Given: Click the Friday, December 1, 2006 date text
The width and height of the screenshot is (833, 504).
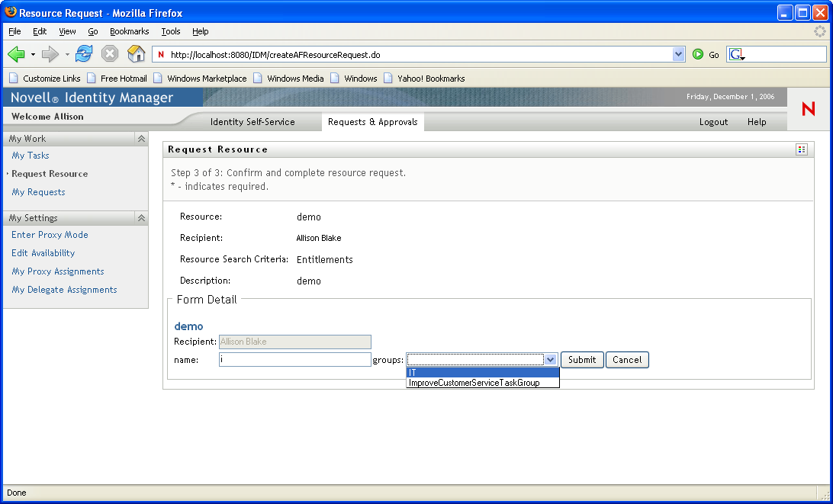Looking at the screenshot, I should click(731, 97).
